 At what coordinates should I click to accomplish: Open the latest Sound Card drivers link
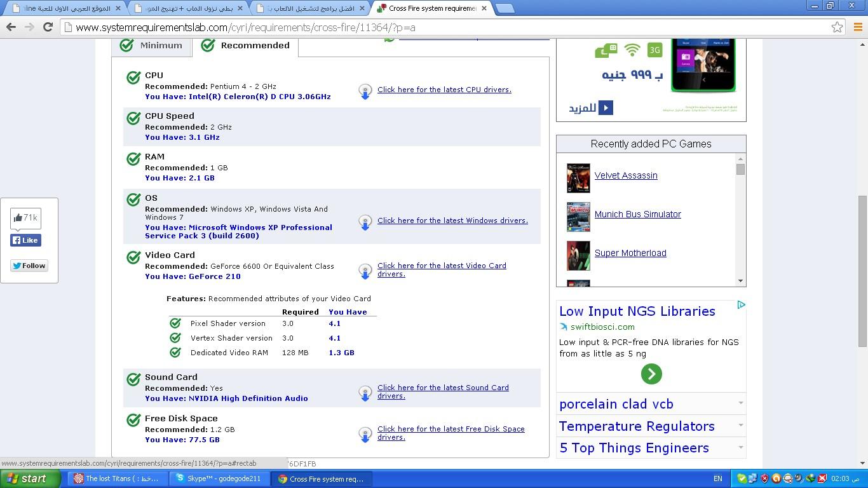443,391
